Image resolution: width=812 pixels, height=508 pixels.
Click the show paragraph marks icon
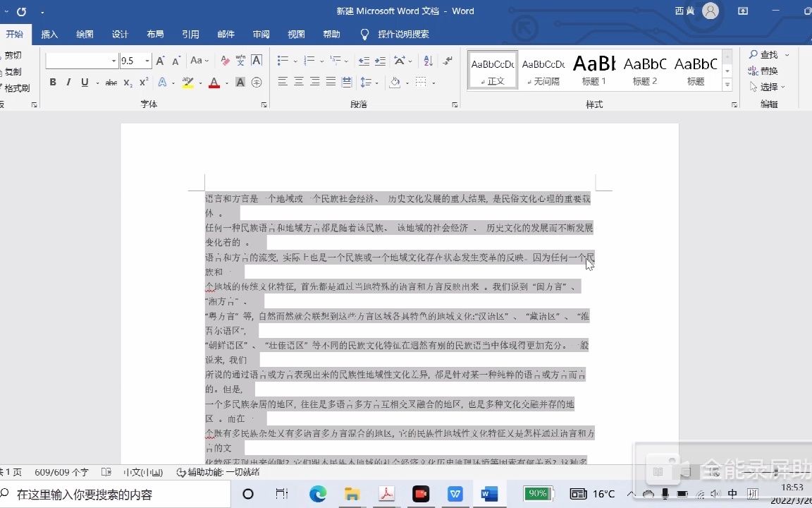(447, 60)
